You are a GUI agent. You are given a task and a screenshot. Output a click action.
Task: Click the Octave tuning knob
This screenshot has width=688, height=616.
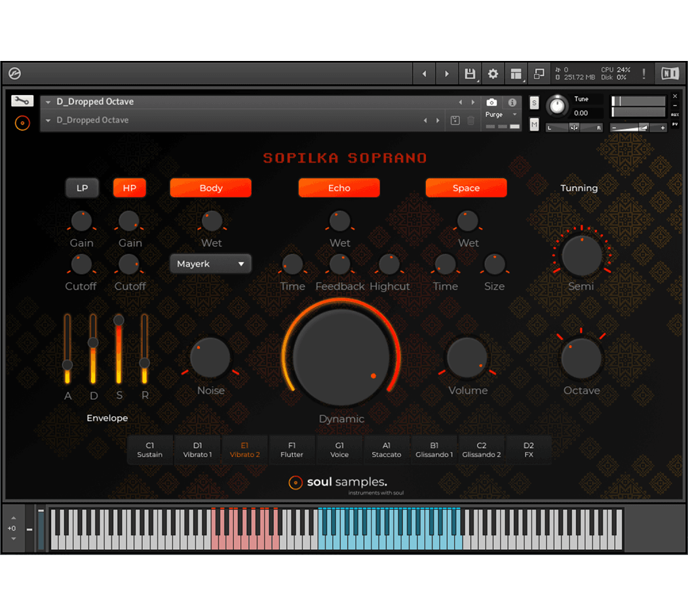click(581, 358)
